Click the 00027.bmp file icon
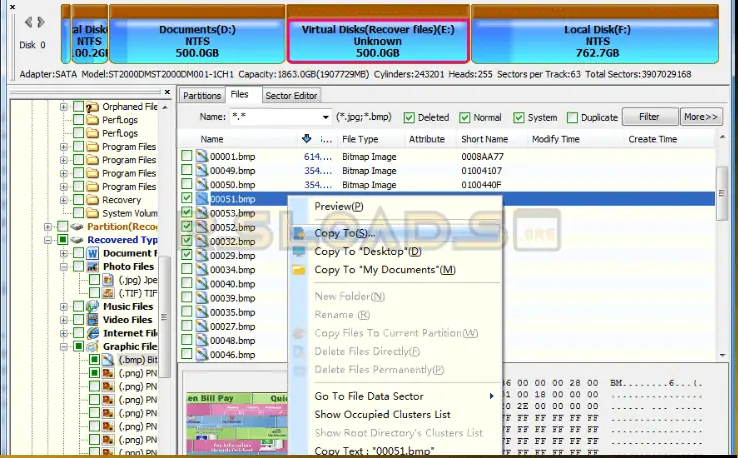This screenshot has width=738, height=458. click(202, 326)
